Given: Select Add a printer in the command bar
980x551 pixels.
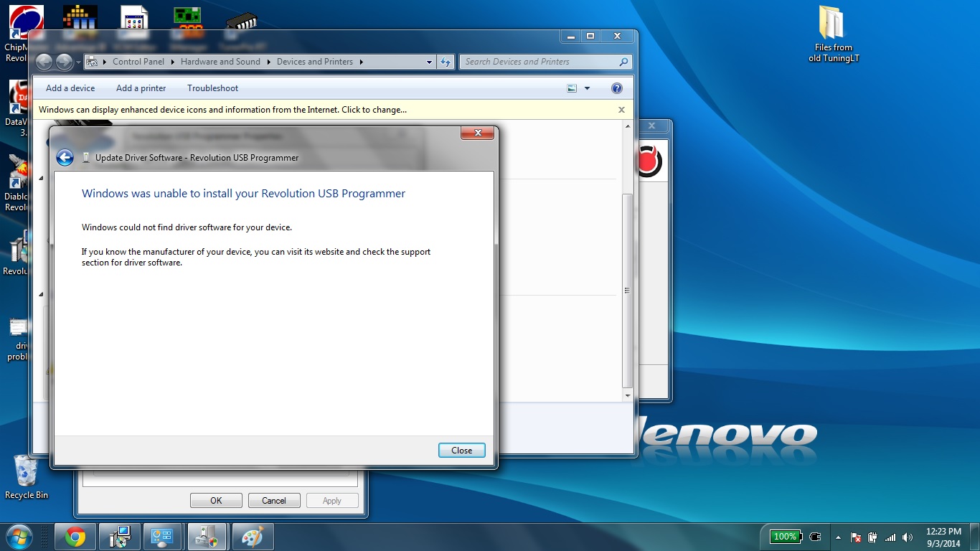Looking at the screenshot, I should 141,88.
